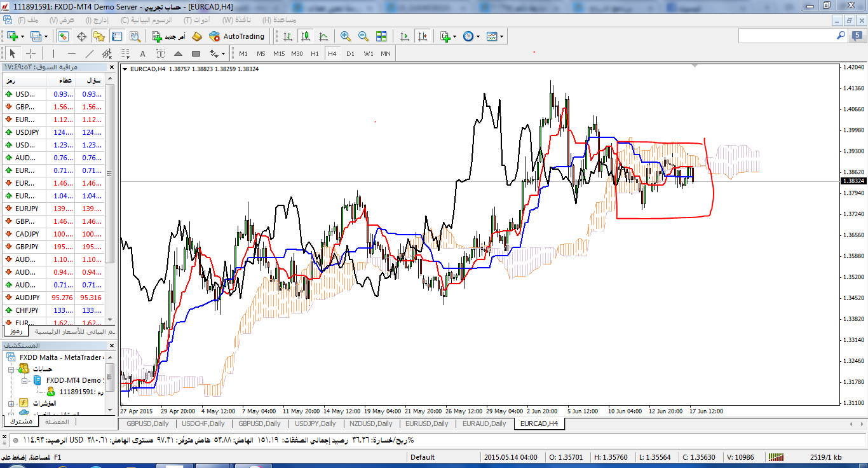
Task: Toggle the Navigator panel star icon
Action: point(98,36)
